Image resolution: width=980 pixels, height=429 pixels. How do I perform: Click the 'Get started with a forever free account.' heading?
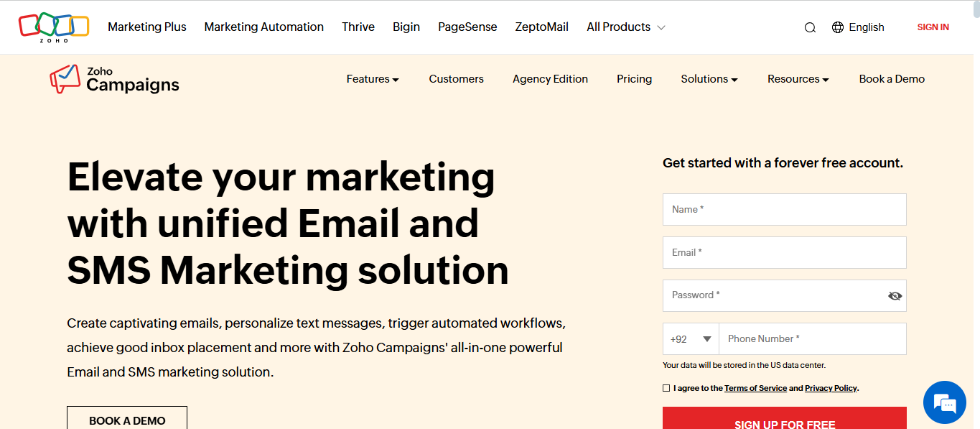click(783, 163)
